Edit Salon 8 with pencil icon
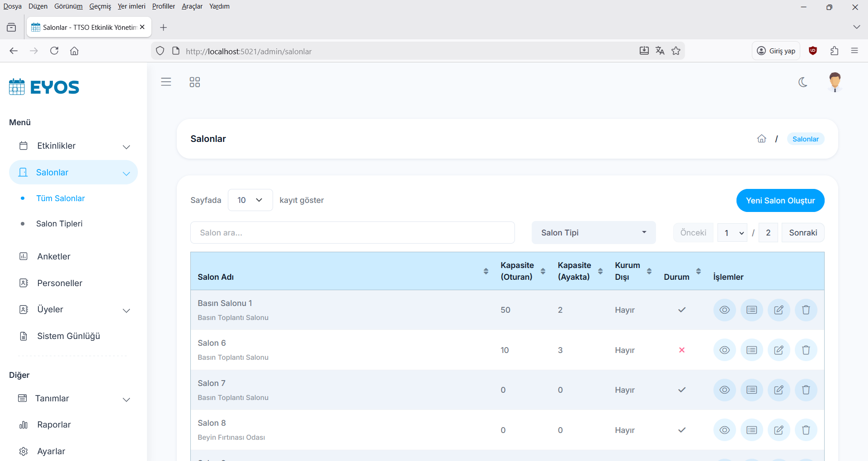868x461 pixels. click(x=778, y=430)
